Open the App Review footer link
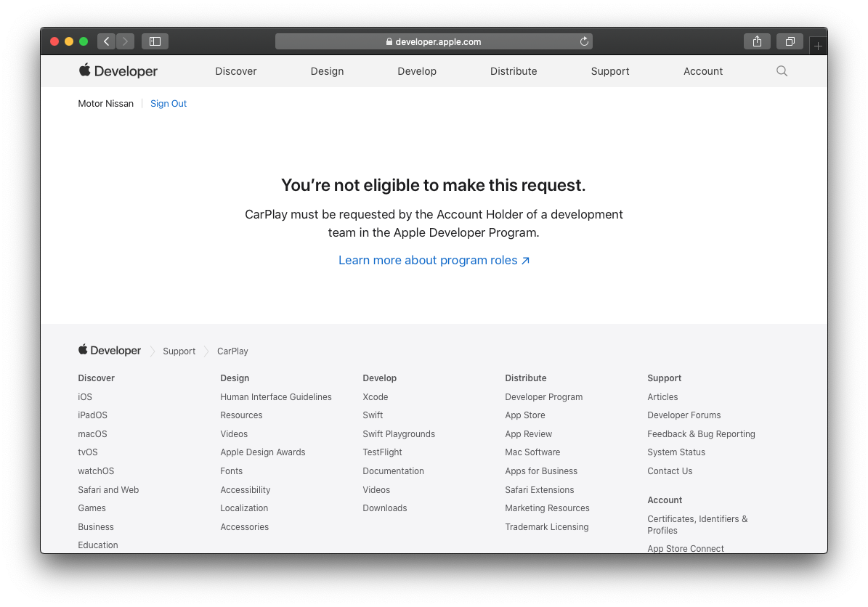The image size is (868, 607). 528,433
